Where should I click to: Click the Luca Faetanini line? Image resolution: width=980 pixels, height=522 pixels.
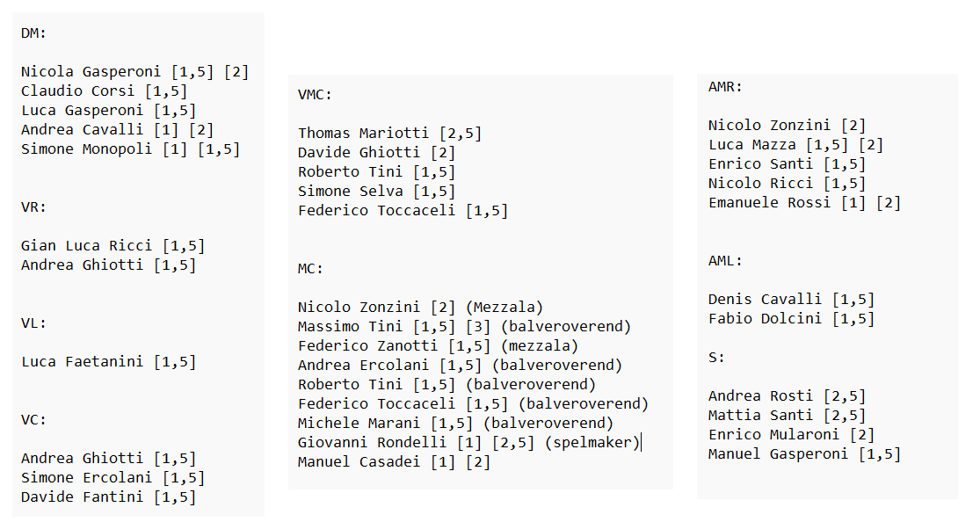click(109, 362)
